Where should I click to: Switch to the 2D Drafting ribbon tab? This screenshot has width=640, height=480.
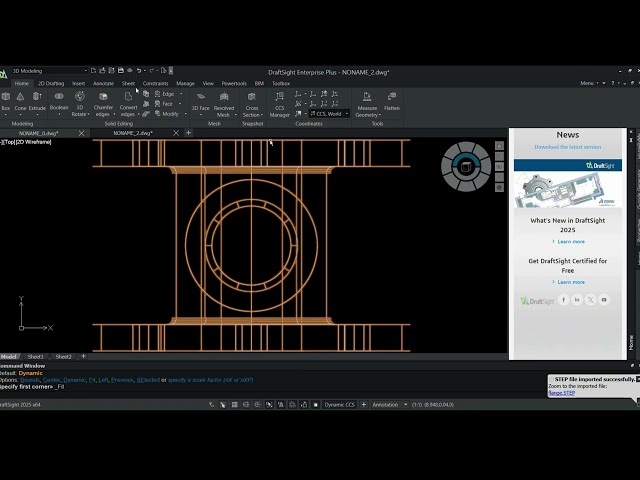click(51, 83)
